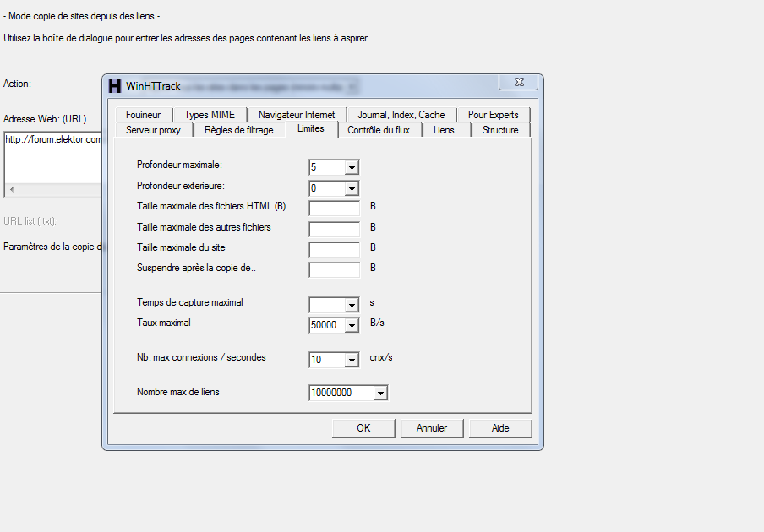Click the Aide help button
764x532 pixels.
pos(500,428)
